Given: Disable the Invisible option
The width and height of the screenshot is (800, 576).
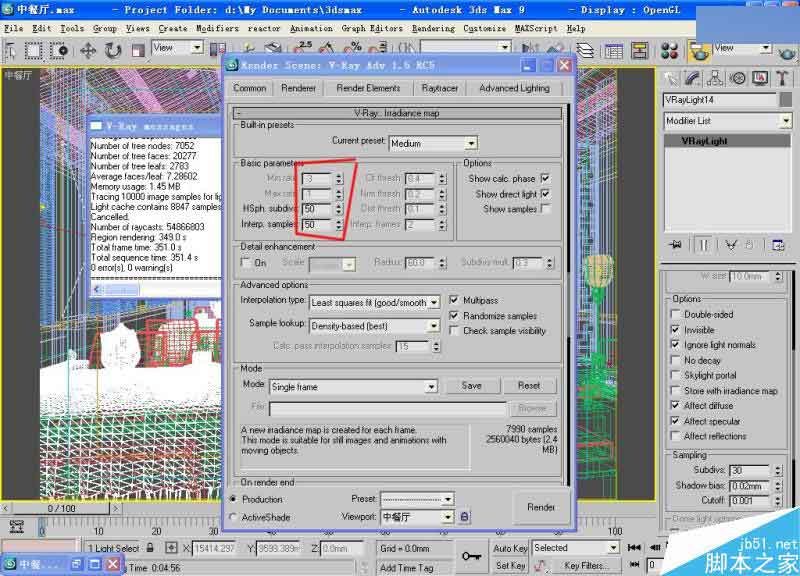Looking at the screenshot, I should (x=675, y=329).
